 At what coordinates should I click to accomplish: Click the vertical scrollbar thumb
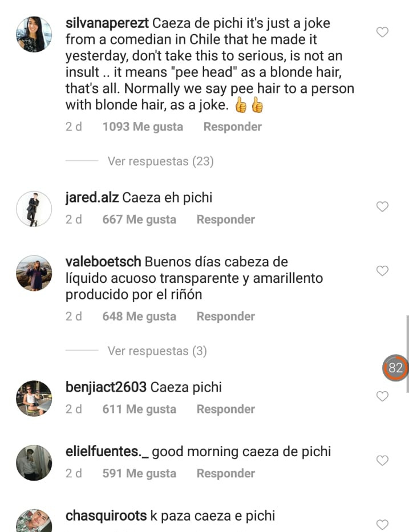click(x=407, y=354)
